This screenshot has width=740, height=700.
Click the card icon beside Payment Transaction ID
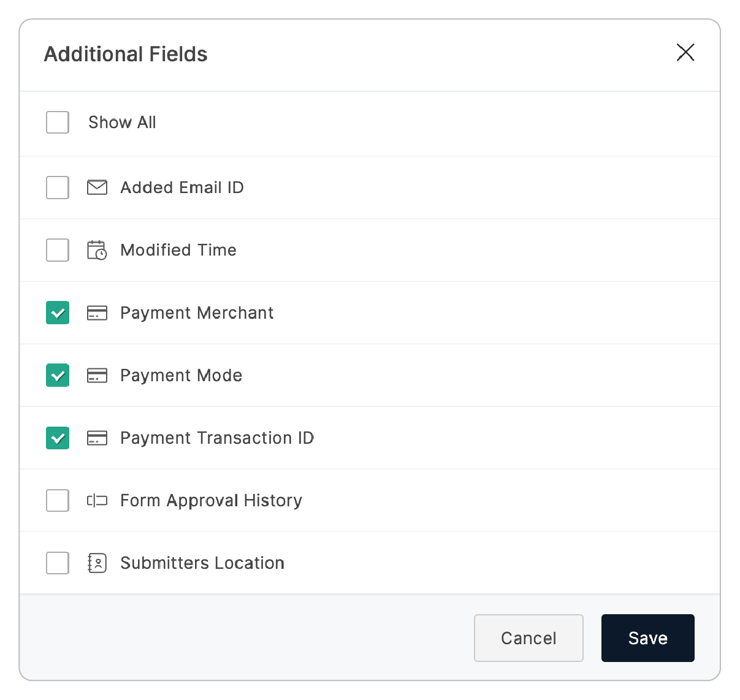97,438
